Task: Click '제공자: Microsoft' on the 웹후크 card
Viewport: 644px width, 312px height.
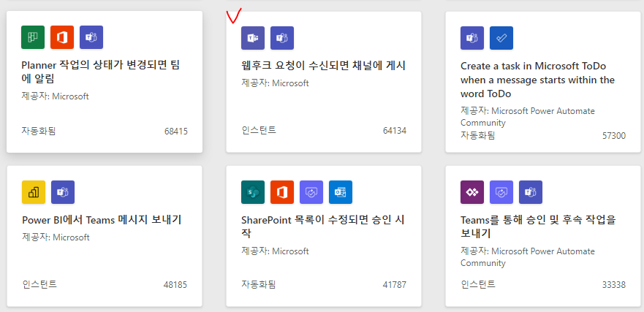Action: [275, 83]
